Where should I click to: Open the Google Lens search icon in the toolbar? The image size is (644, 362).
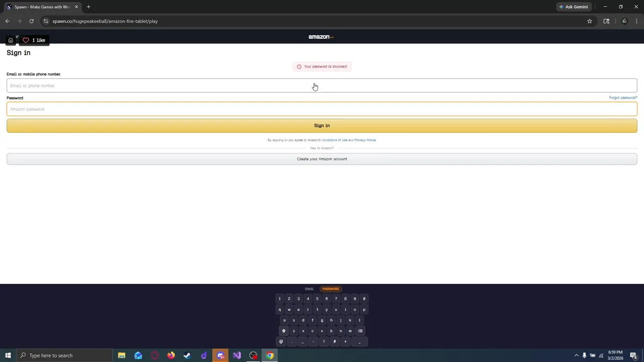click(x=606, y=21)
